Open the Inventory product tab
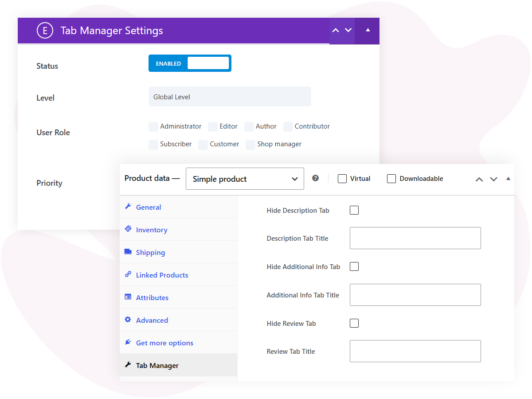This screenshot has height=399, width=532. point(179,230)
